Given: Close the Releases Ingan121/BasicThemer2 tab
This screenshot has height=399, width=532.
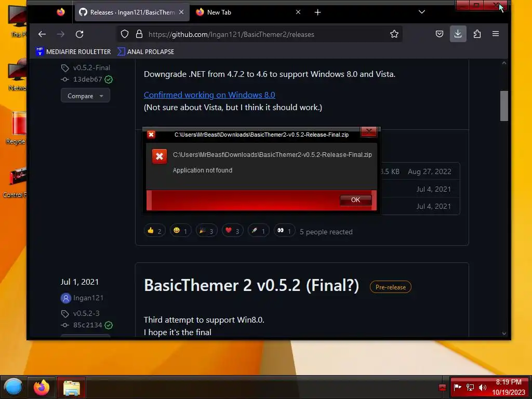Looking at the screenshot, I should tap(181, 12).
